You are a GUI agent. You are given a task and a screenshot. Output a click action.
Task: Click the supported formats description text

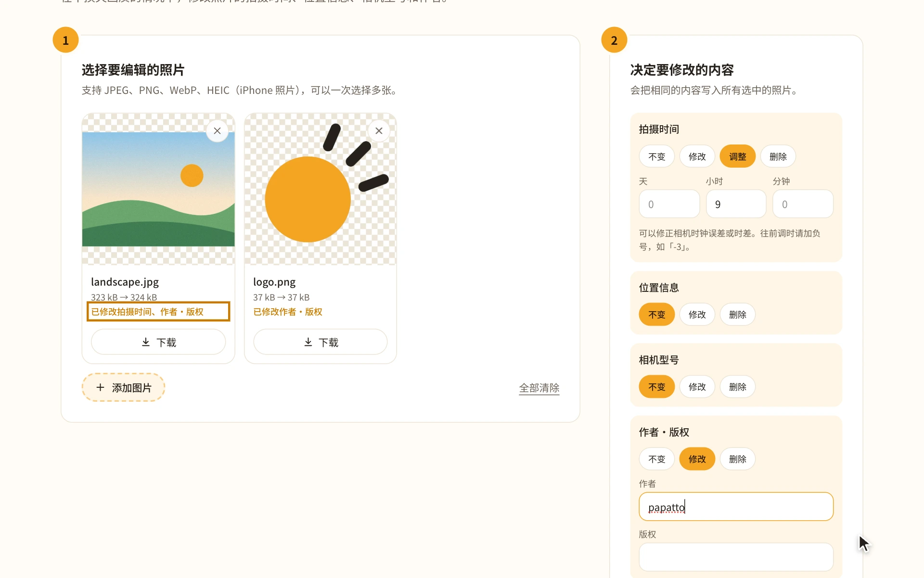[x=241, y=90]
